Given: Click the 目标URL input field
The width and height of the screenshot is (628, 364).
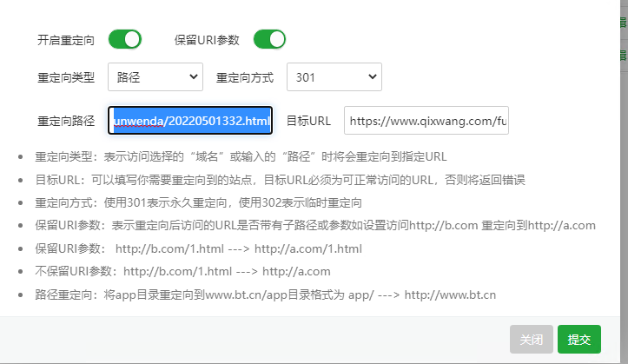Looking at the screenshot, I should (426, 121).
